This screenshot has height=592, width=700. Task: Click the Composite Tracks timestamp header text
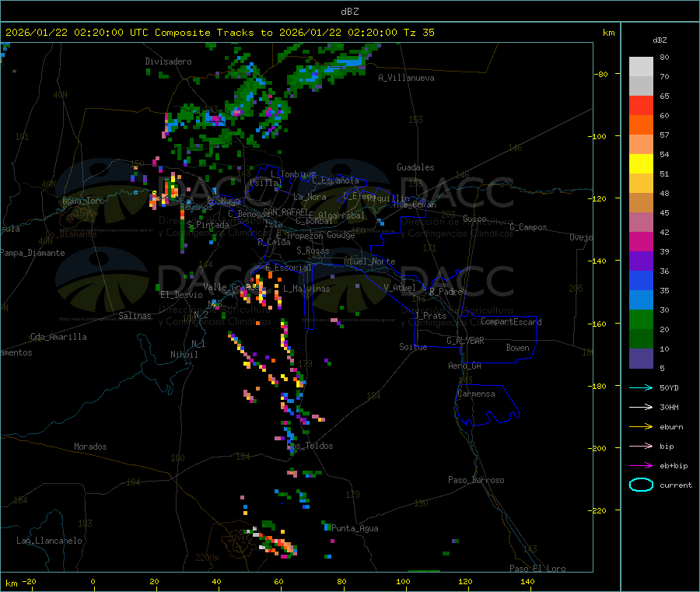[x=219, y=33]
